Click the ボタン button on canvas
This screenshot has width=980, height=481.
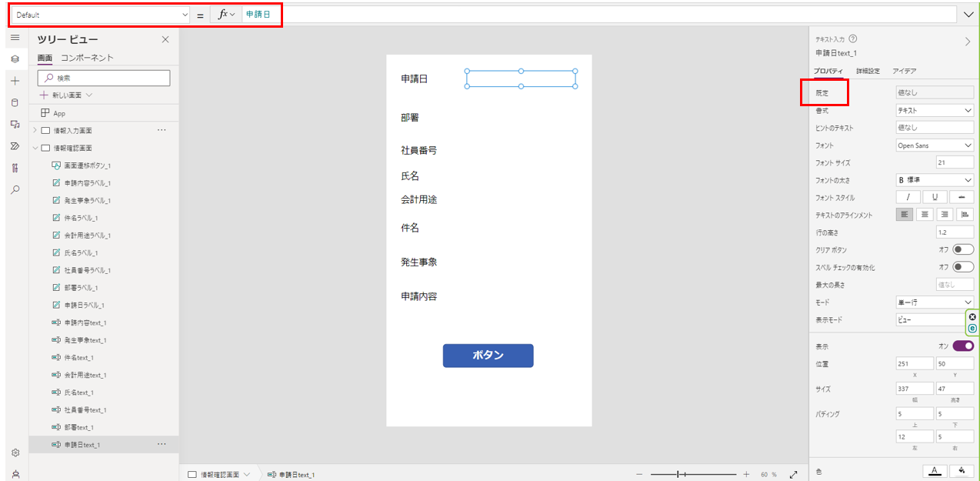[x=488, y=355]
